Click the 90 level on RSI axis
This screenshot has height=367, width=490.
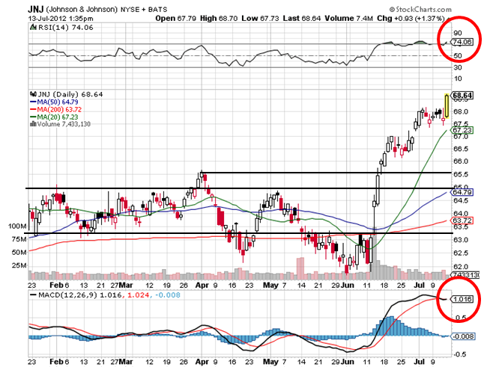point(458,33)
